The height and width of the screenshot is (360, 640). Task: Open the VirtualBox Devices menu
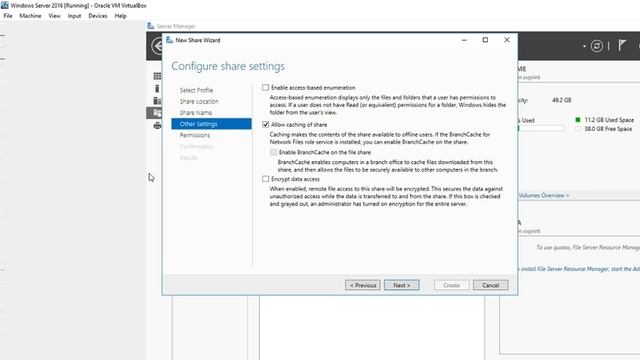(98, 16)
